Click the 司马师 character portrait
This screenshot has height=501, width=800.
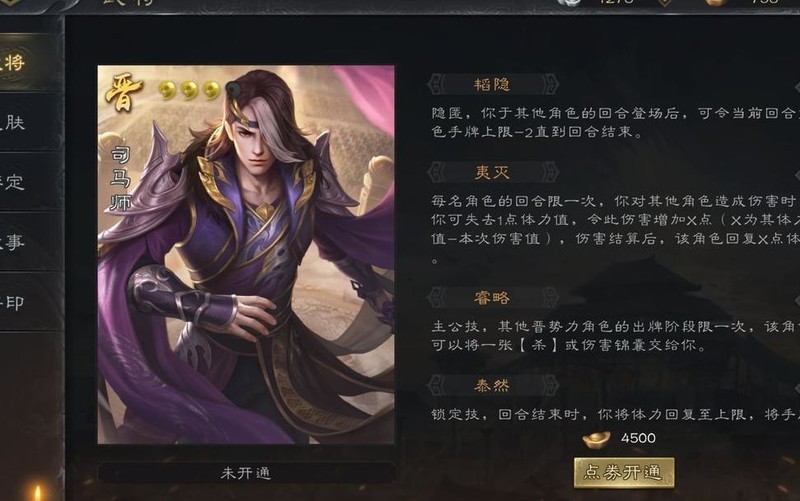(x=246, y=254)
